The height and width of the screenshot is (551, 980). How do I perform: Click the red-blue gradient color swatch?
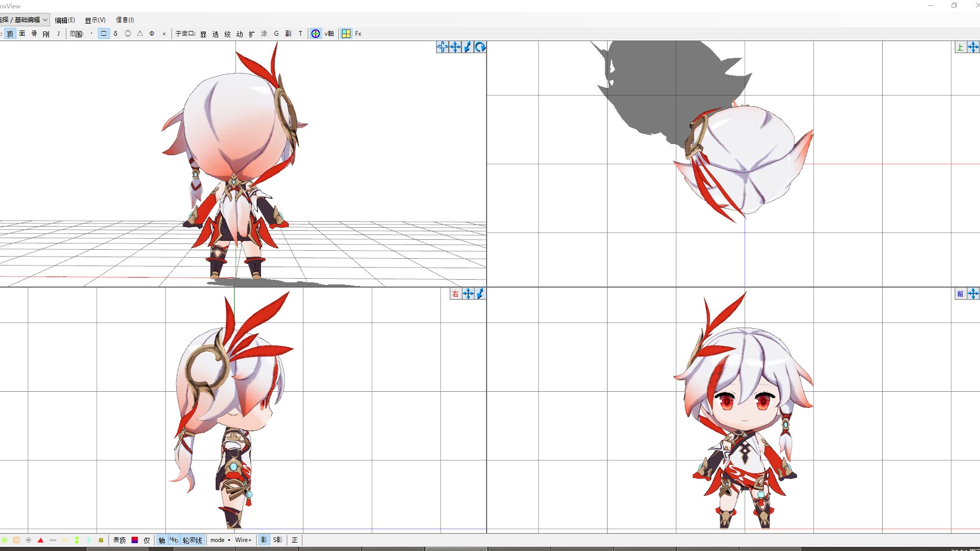tap(135, 540)
